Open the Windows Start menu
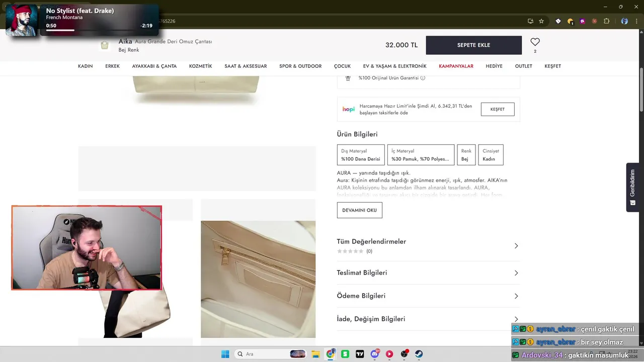Screen dimensions: 644x362 [225, 354]
